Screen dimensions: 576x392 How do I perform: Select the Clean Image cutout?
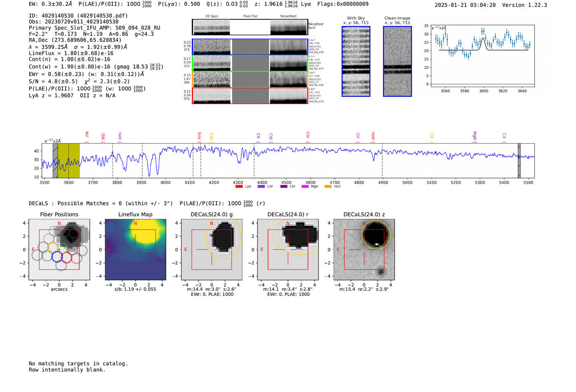click(397, 61)
